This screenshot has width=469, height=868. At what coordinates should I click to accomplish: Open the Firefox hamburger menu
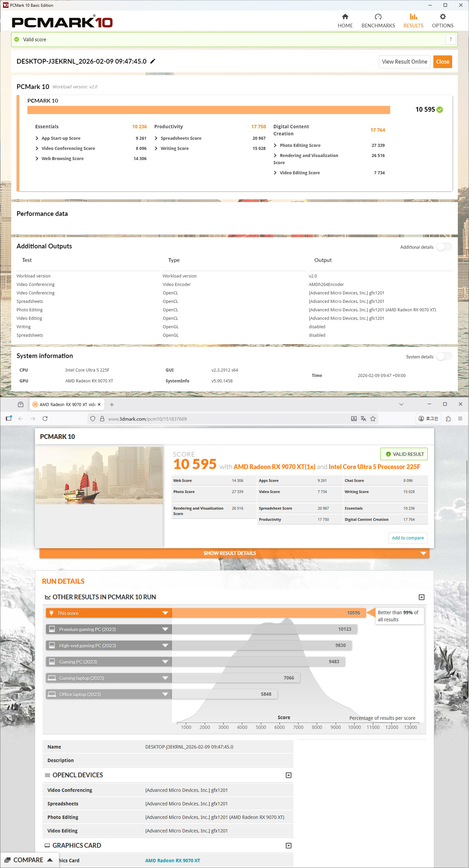tap(460, 419)
